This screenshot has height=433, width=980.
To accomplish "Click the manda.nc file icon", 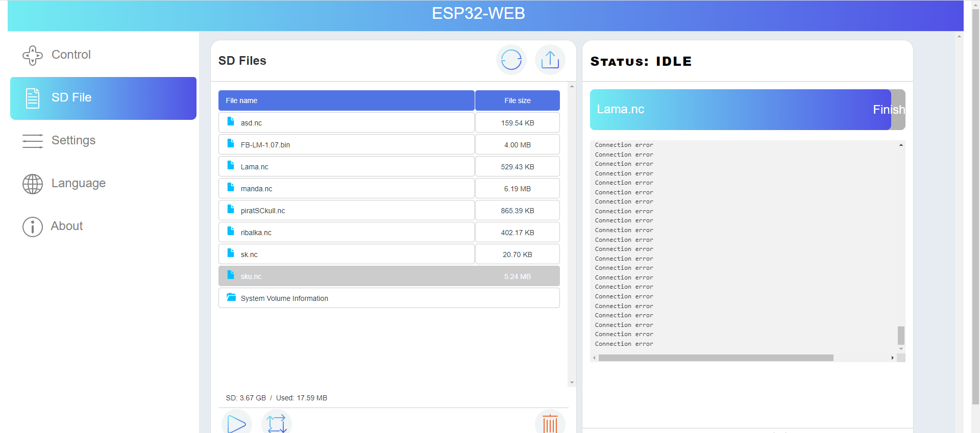I will pyautogui.click(x=231, y=188).
